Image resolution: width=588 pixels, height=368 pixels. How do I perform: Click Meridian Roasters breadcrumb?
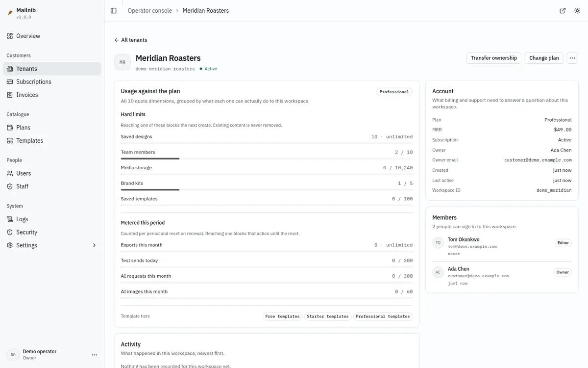pos(206,11)
